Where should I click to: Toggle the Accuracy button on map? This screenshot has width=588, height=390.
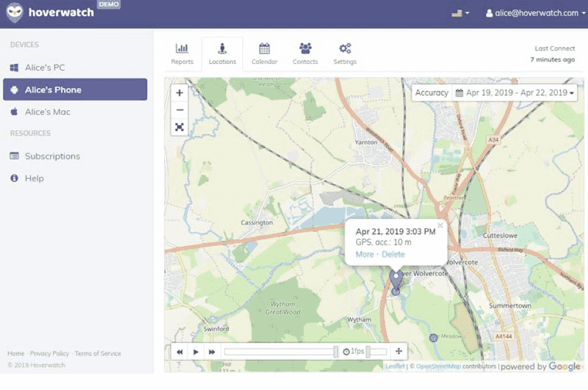431,93
